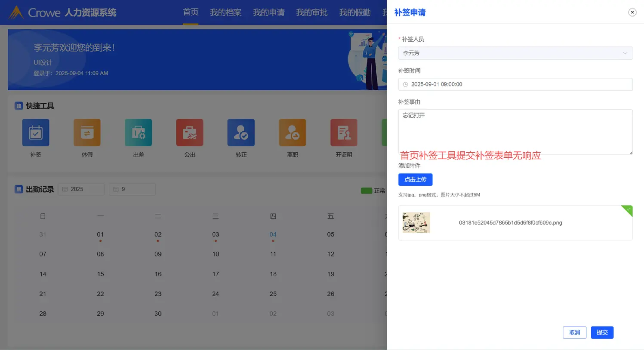Open the month picker showing 9

[x=132, y=189]
